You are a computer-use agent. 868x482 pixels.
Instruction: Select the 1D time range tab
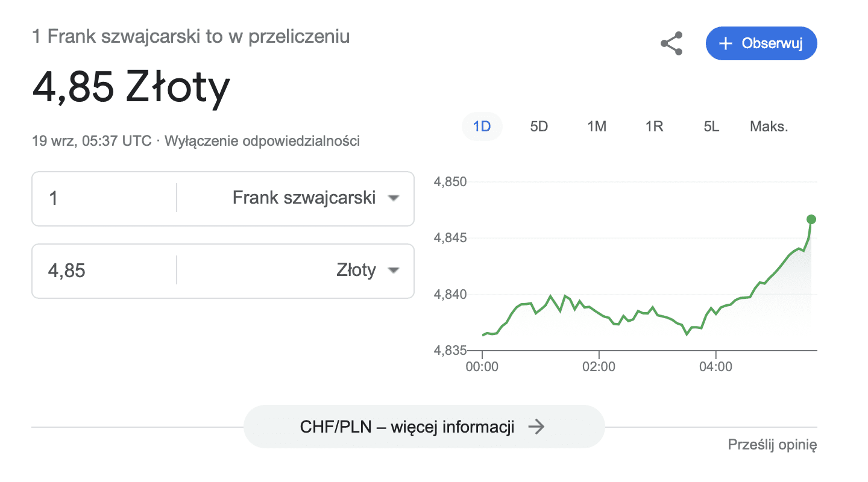[482, 127]
